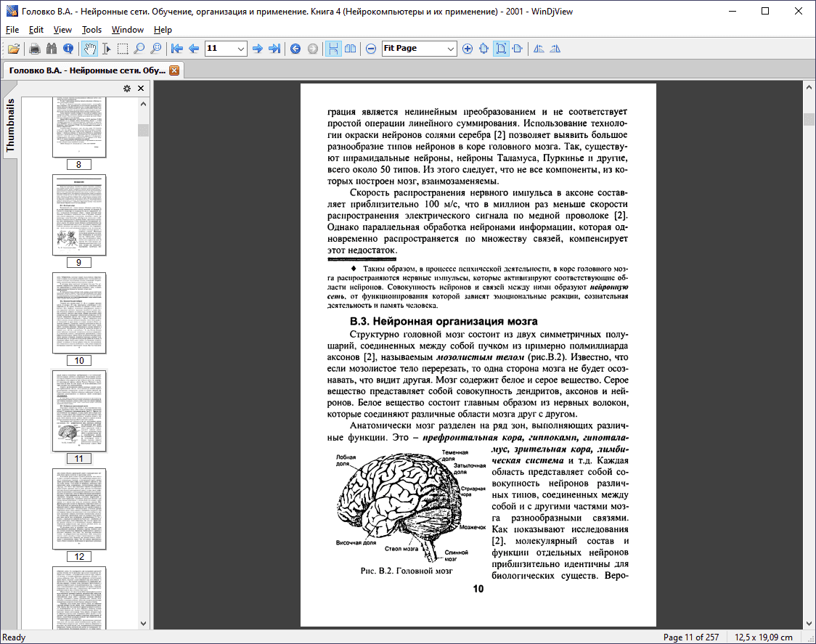The height and width of the screenshot is (644, 816).
Task: Open the Tools menu
Action: click(x=91, y=30)
